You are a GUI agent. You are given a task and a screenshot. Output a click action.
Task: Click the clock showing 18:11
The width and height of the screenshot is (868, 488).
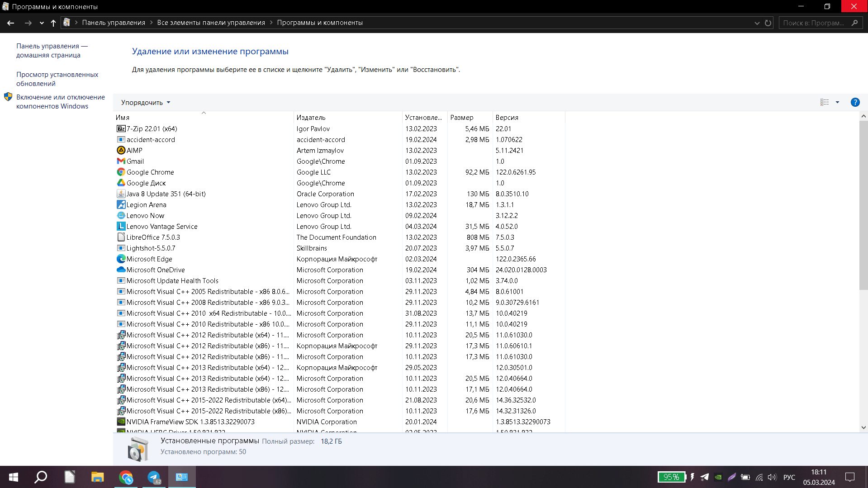pyautogui.click(x=818, y=472)
